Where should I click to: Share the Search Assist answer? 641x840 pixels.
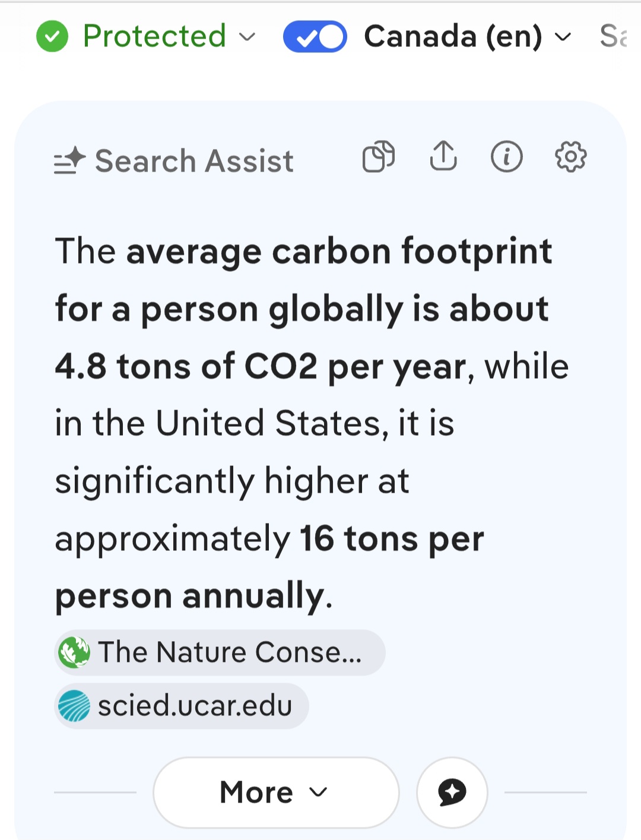pos(443,157)
